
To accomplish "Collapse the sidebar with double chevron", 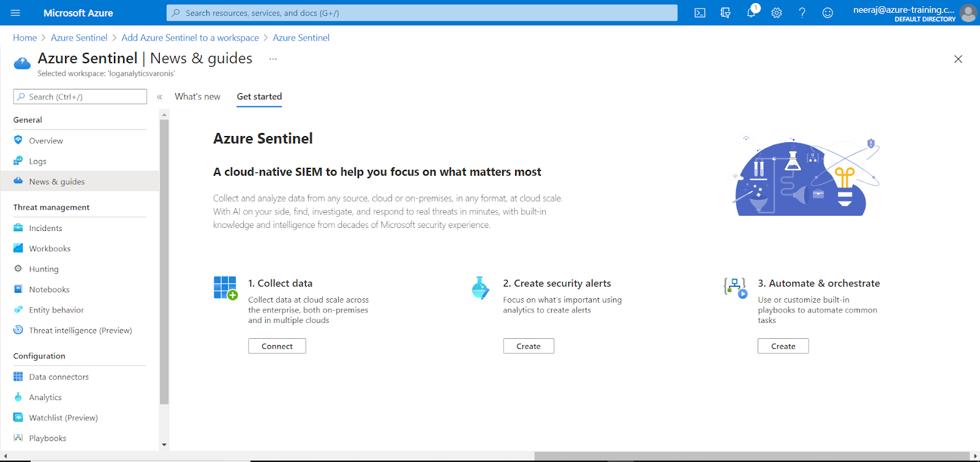I will click(159, 97).
